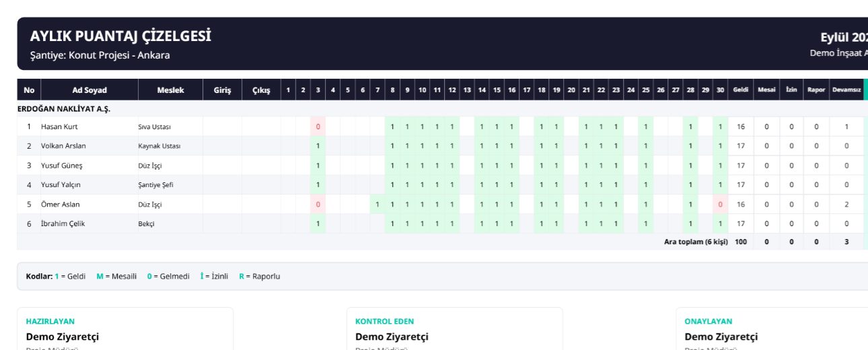Click legend entry '1 = Geldi'
This screenshot has width=868, height=350.
click(70, 276)
